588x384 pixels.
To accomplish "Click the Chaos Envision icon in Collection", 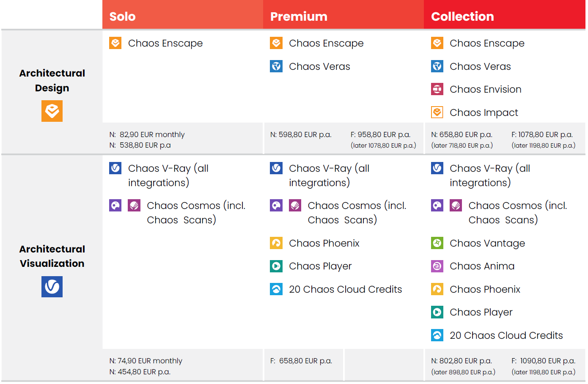I will point(437,89).
